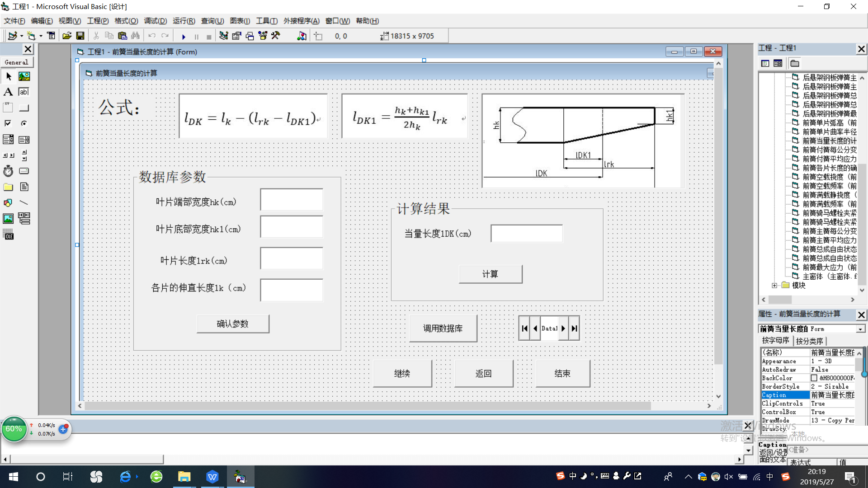Open the Add Form dropdown arrow

(x=41, y=36)
